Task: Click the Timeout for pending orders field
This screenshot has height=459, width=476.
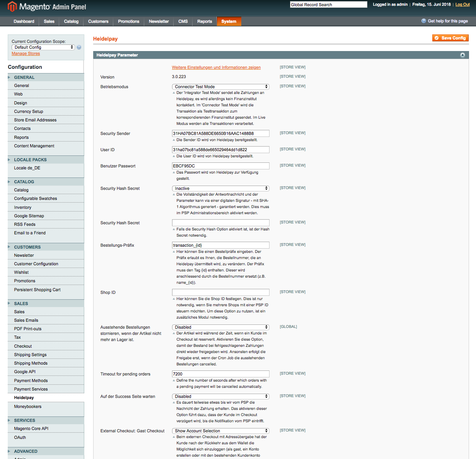Action: 220,374
